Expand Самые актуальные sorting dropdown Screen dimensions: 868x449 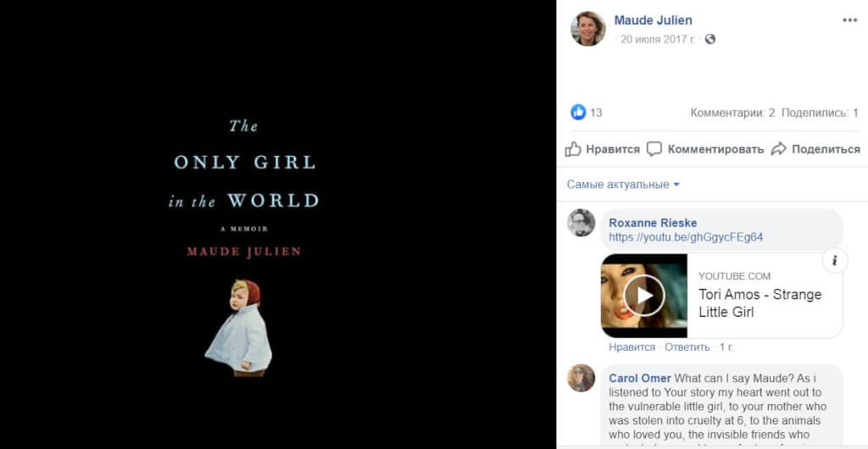coord(623,184)
